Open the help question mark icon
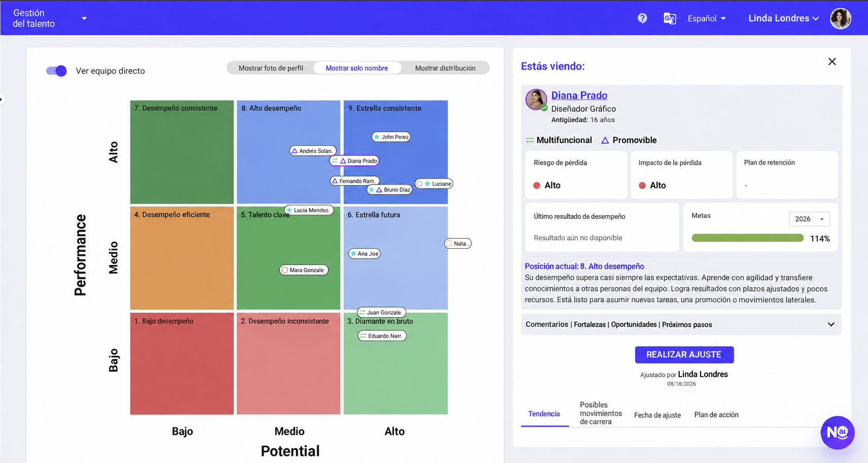The width and height of the screenshot is (868, 463). coord(642,19)
